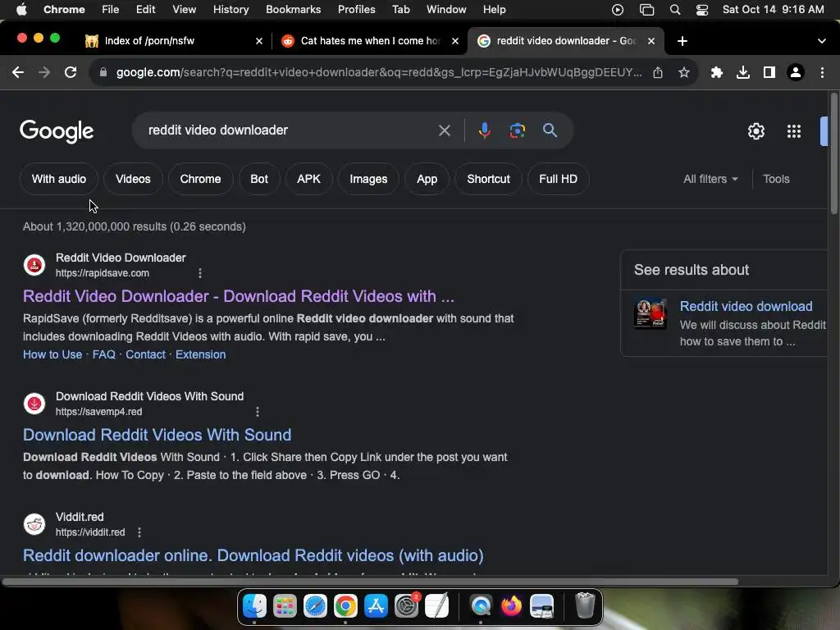
Task: Open macOS Control Center icon
Action: (702, 10)
